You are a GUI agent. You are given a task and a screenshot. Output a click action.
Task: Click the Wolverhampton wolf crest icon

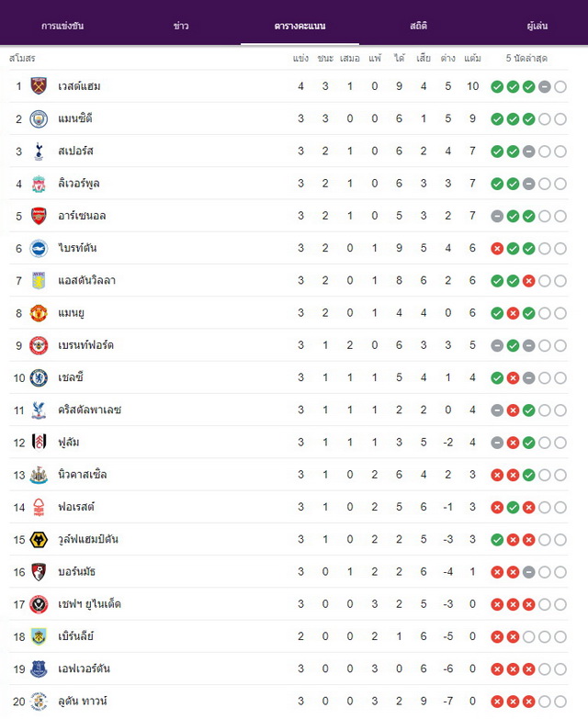[39, 540]
